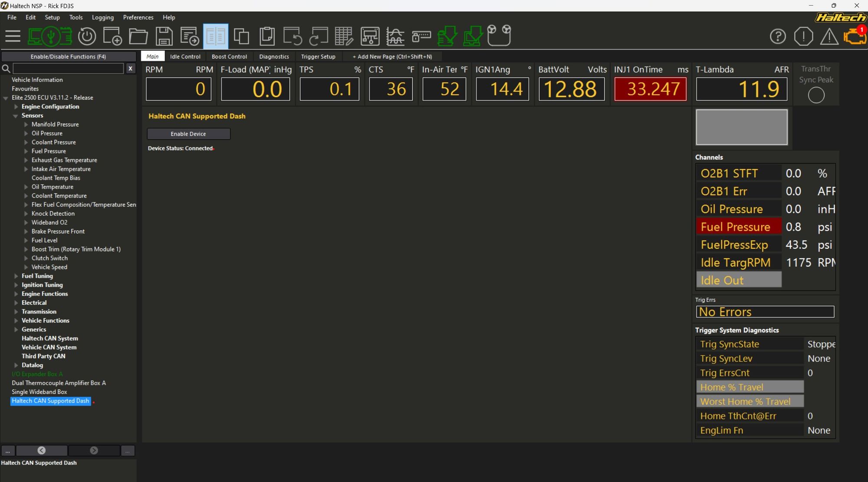Open a file with the folder icon

click(x=138, y=36)
